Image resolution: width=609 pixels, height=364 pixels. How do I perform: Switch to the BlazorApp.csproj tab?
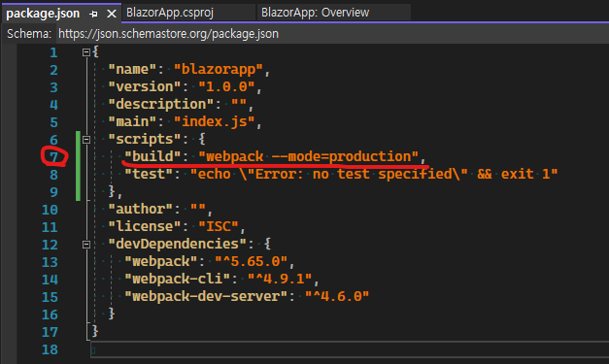(170, 13)
